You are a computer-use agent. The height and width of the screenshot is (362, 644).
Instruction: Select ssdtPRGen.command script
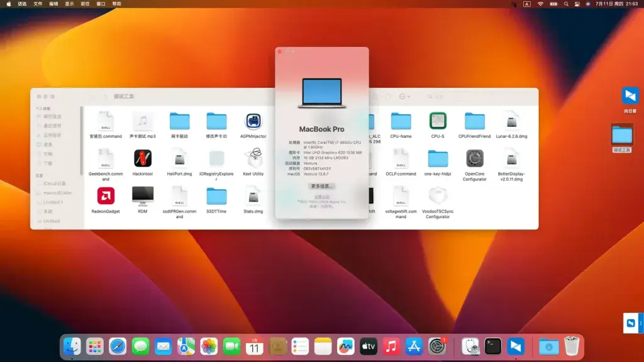pos(179,196)
